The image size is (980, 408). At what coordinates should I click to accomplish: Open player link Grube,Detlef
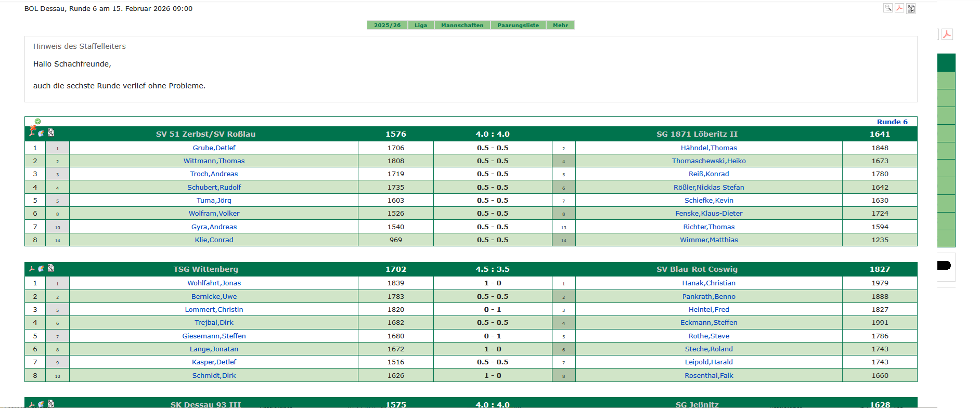pyautogui.click(x=214, y=148)
